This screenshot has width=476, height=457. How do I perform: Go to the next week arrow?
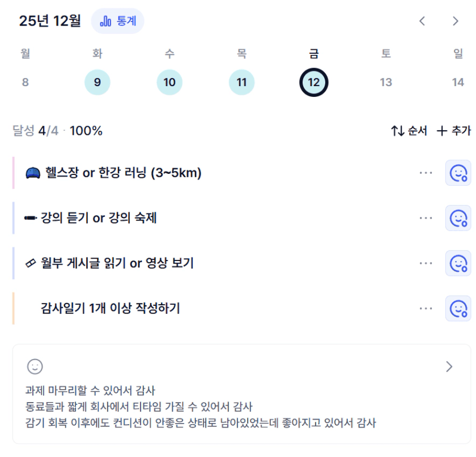coord(456,22)
